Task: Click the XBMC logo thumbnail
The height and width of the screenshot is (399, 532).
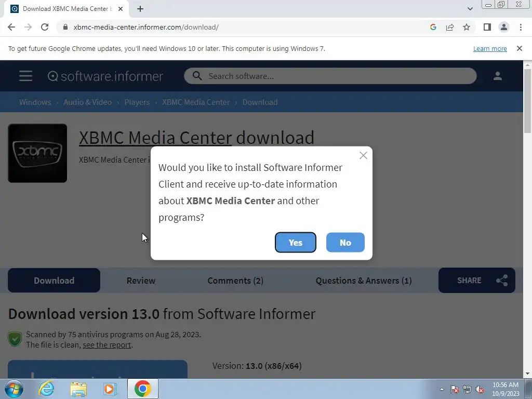Action: click(x=37, y=153)
